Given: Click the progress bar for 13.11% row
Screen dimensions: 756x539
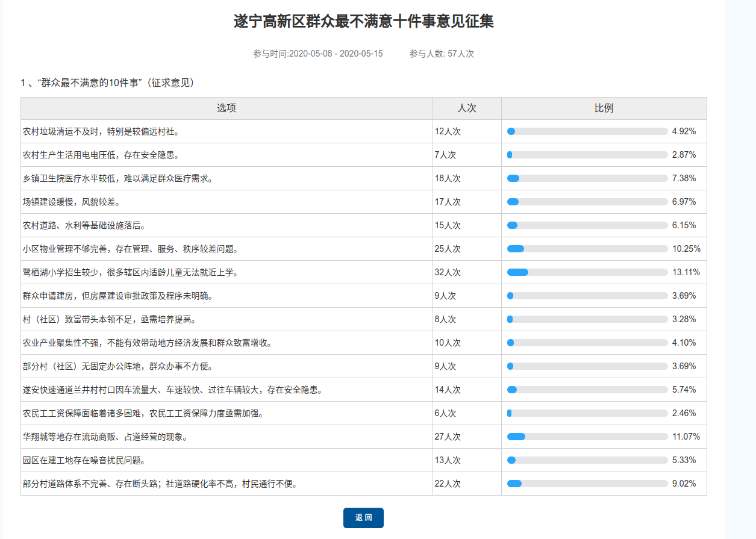Looking at the screenshot, I should 587,272.
